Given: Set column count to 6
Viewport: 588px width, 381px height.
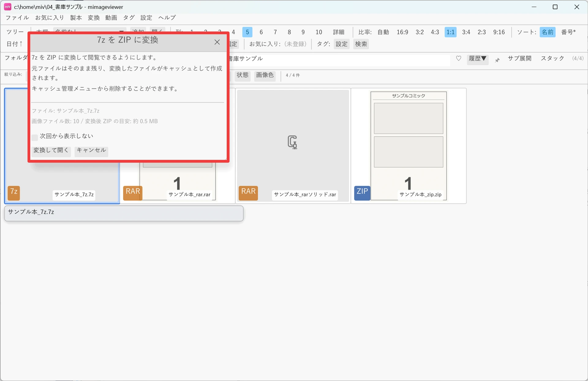Looking at the screenshot, I should [x=261, y=32].
